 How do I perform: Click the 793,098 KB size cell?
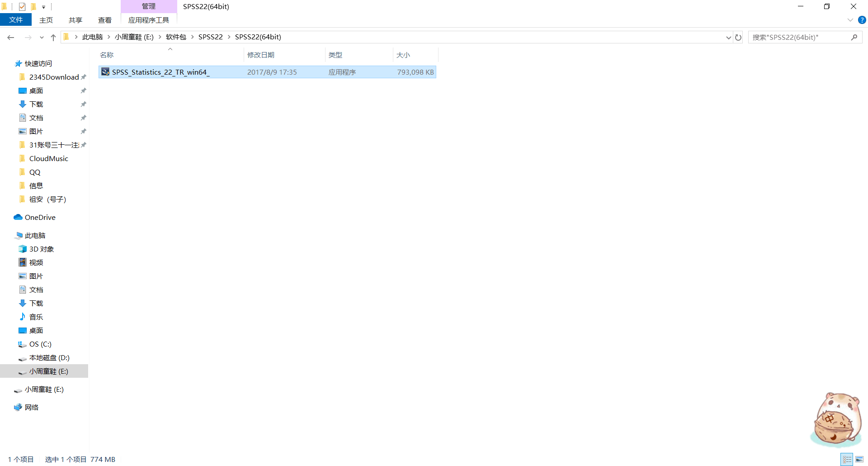(x=415, y=72)
